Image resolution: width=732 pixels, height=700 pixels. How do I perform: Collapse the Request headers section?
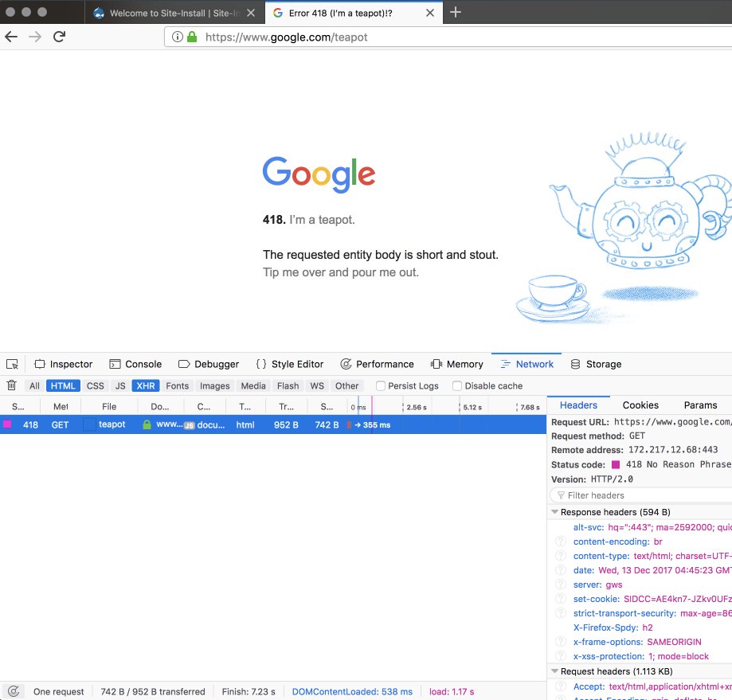tap(555, 671)
